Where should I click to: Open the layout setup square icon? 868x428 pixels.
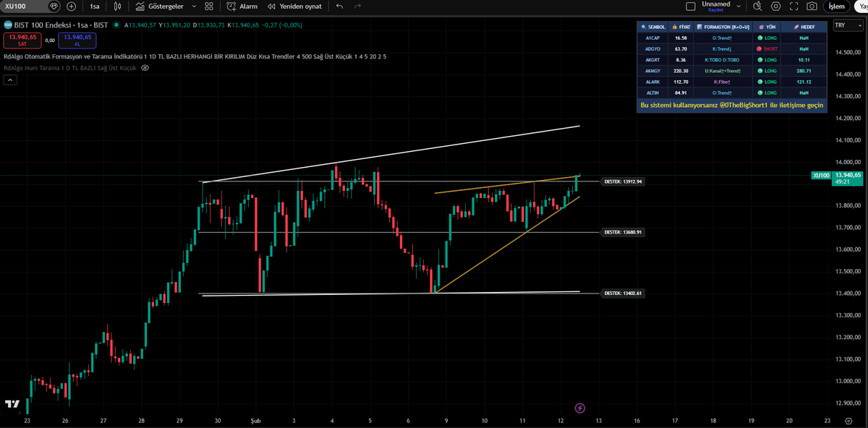690,6
